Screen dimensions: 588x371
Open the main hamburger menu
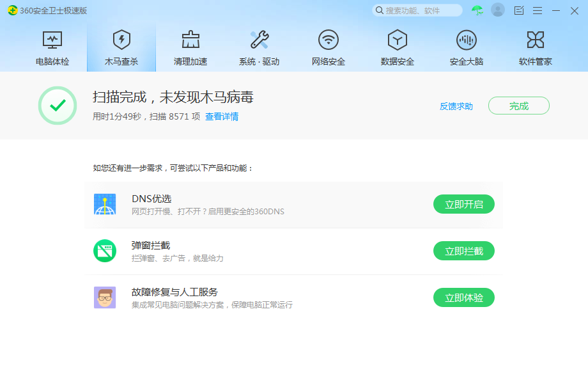[538, 10]
